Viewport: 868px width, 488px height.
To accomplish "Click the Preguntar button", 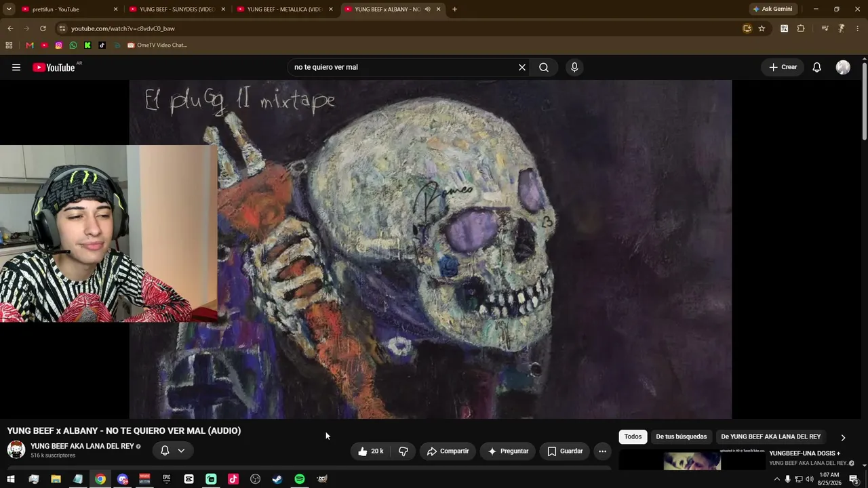I will (508, 451).
